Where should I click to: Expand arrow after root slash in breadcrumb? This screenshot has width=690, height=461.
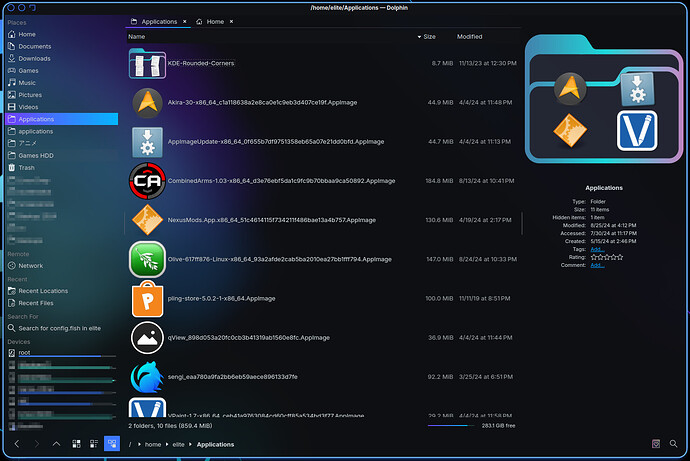click(x=139, y=444)
